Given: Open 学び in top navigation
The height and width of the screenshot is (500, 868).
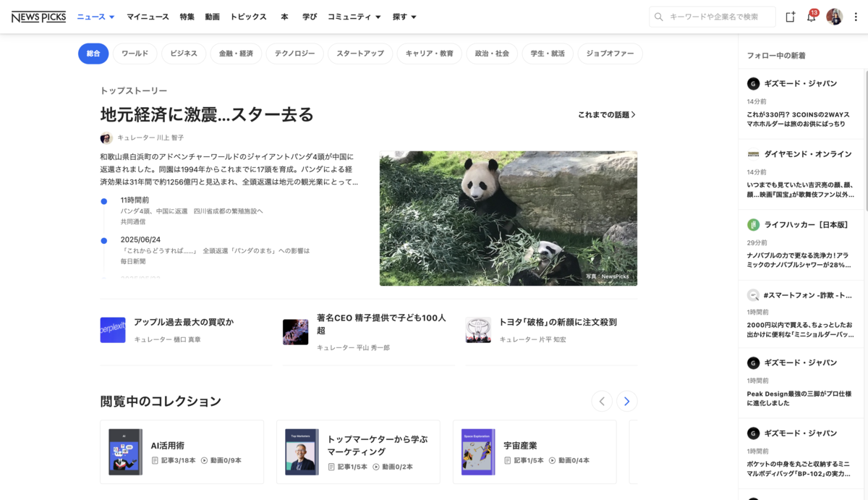Looking at the screenshot, I should click(x=310, y=17).
